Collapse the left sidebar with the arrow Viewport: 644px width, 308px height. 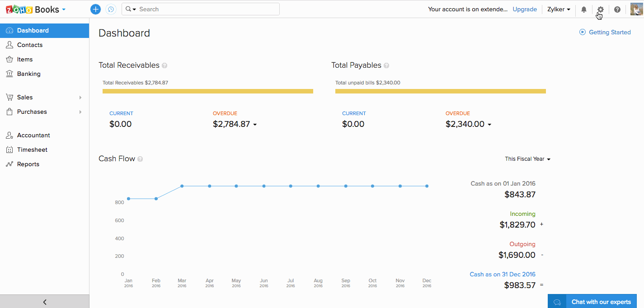[44, 302]
